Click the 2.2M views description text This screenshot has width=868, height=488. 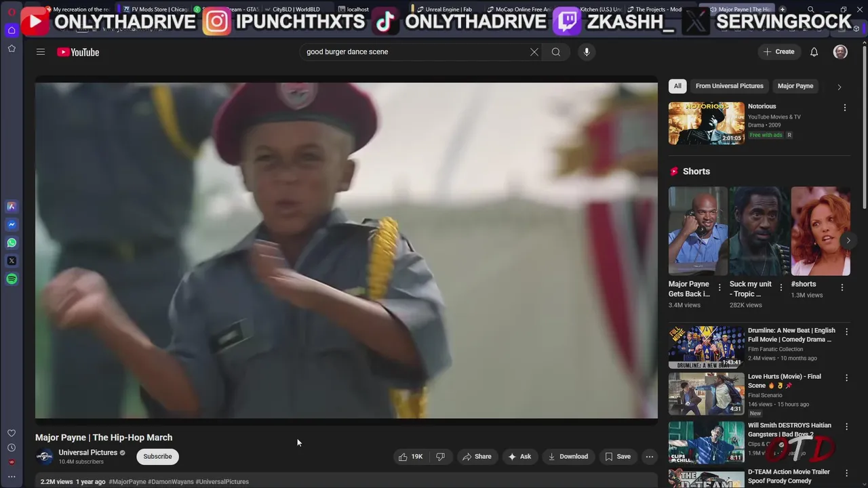click(x=56, y=482)
